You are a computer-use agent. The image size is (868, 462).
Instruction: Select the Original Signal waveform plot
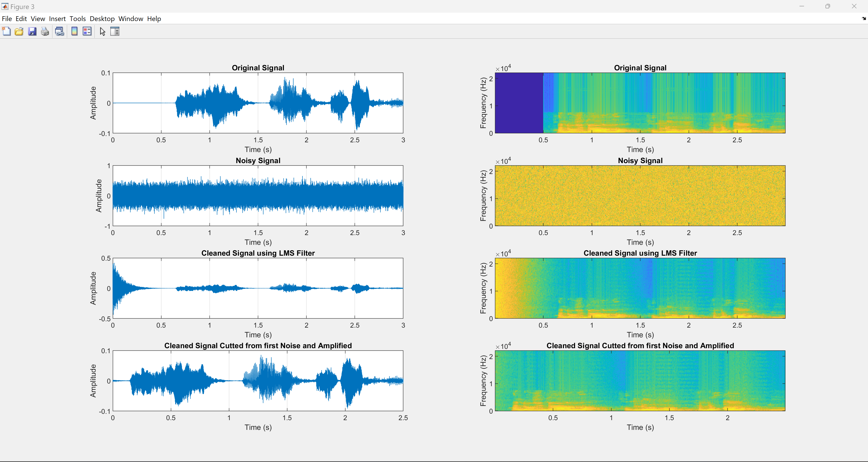click(258, 103)
